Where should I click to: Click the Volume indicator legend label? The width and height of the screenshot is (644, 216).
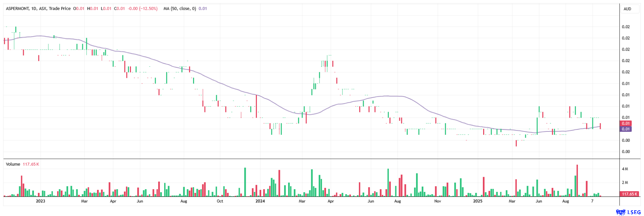pyautogui.click(x=13, y=164)
